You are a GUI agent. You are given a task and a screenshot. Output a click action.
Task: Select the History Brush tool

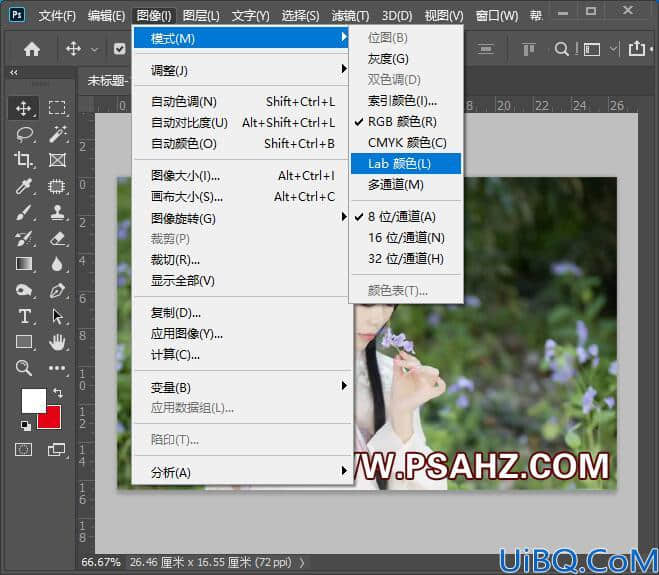coord(24,238)
